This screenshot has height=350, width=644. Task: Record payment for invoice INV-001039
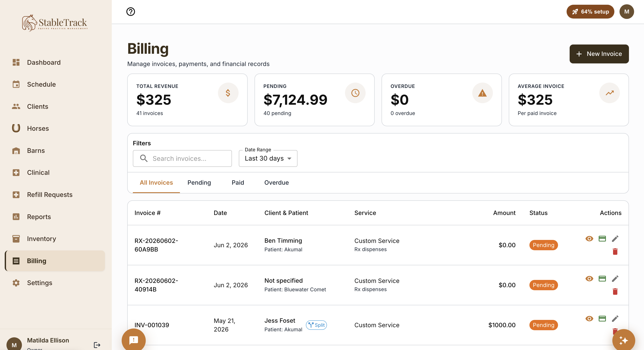(602, 318)
